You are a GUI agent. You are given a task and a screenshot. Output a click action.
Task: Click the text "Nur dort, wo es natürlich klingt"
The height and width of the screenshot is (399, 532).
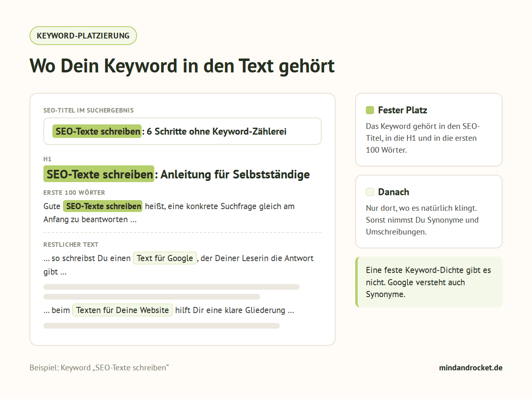pyautogui.click(x=422, y=208)
